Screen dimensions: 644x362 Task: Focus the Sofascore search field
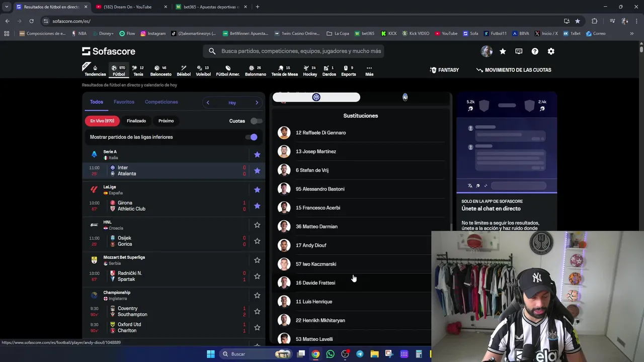point(294,51)
